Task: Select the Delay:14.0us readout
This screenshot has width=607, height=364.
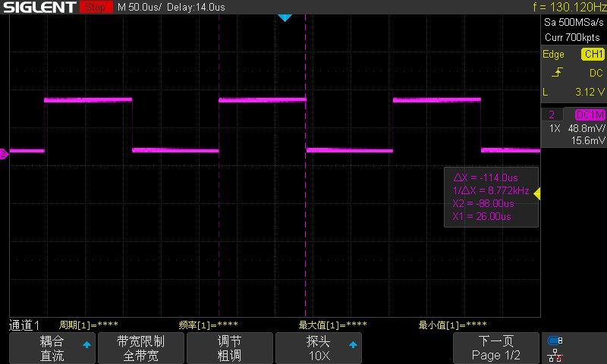Action: (196, 7)
